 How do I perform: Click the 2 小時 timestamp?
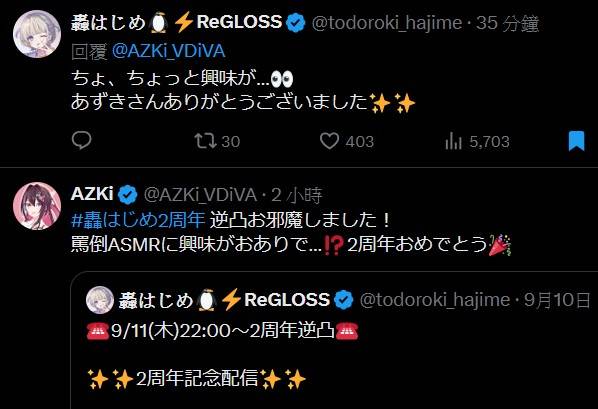point(297,195)
